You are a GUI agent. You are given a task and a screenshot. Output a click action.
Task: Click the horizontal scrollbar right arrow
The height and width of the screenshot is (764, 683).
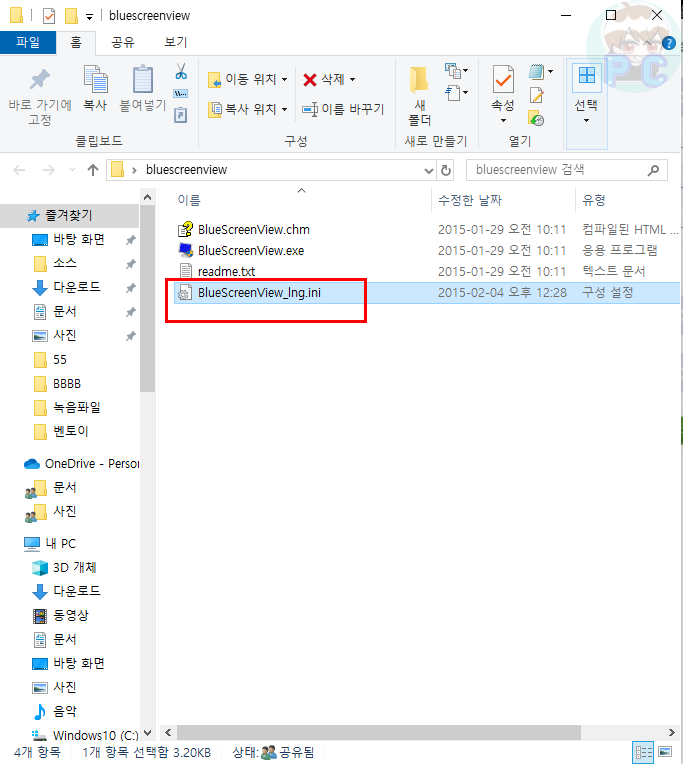tap(671, 732)
